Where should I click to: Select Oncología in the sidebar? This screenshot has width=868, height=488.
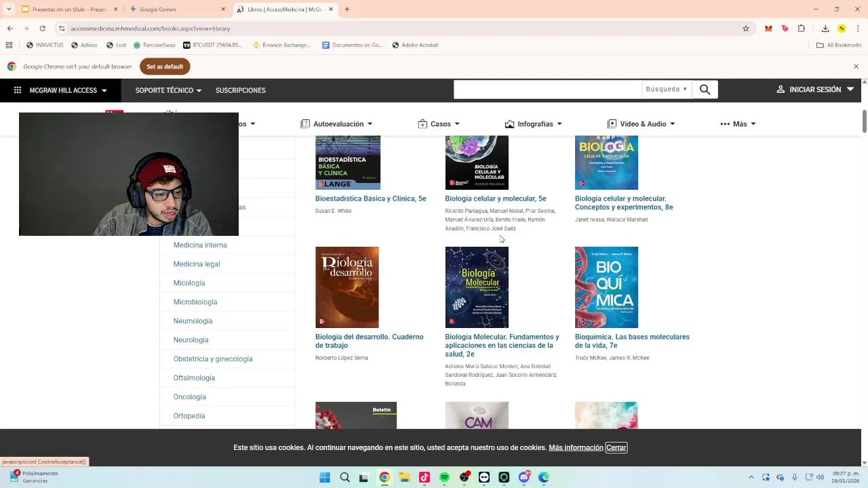189,396
